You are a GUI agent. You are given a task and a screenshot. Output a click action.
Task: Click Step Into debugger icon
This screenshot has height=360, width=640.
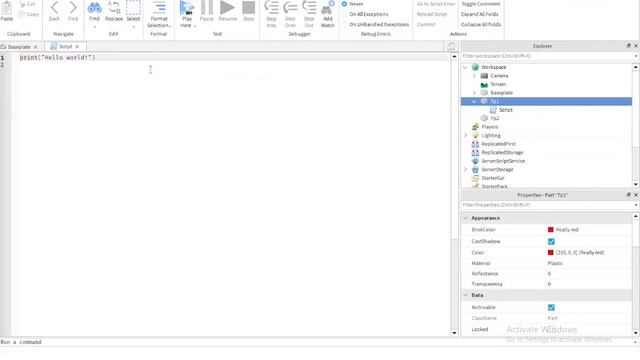pyautogui.click(x=271, y=7)
